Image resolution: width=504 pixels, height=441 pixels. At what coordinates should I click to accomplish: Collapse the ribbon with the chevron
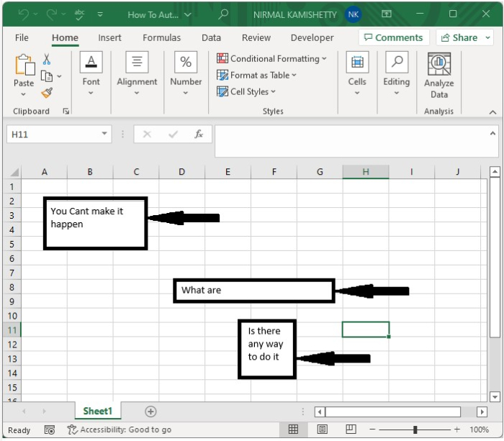pos(492,112)
